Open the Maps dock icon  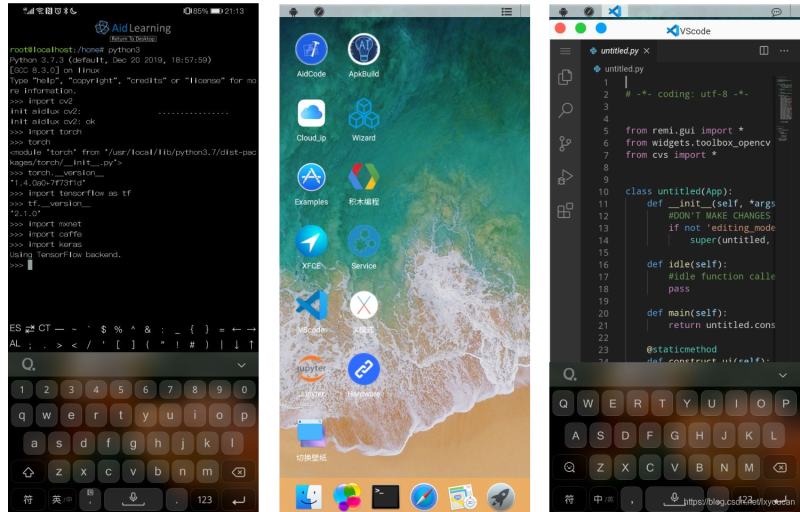tap(462, 497)
